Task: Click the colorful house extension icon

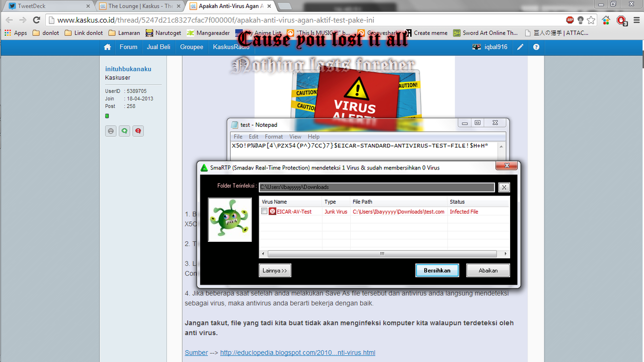Action: pyautogui.click(x=606, y=20)
